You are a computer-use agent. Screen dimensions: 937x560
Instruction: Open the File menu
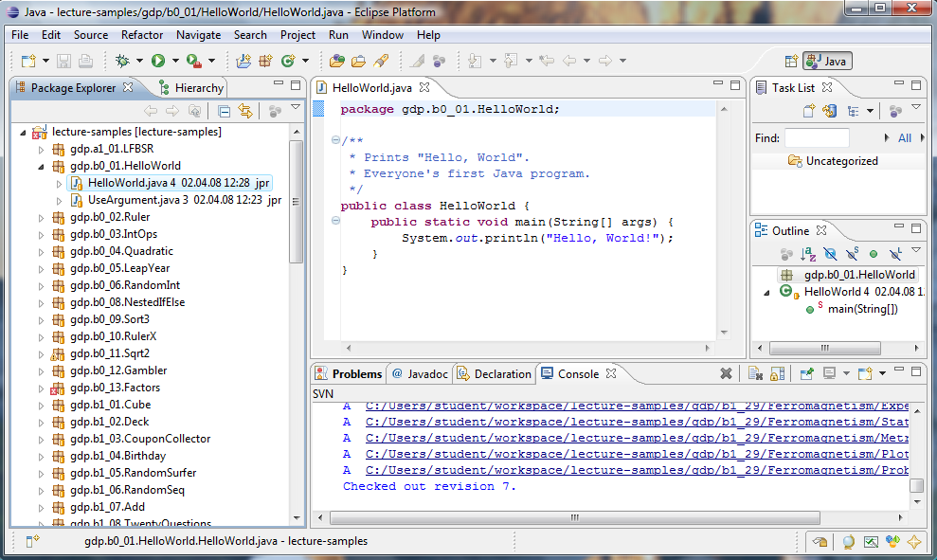tap(20, 35)
